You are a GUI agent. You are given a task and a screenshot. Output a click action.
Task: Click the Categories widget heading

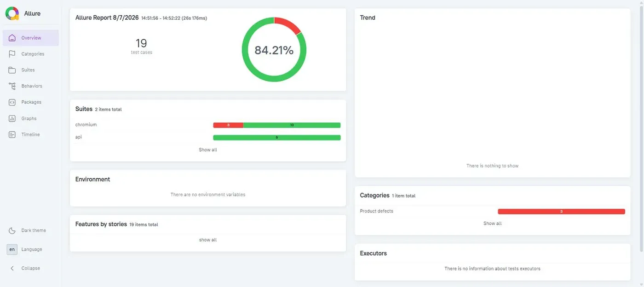[x=374, y=195]
